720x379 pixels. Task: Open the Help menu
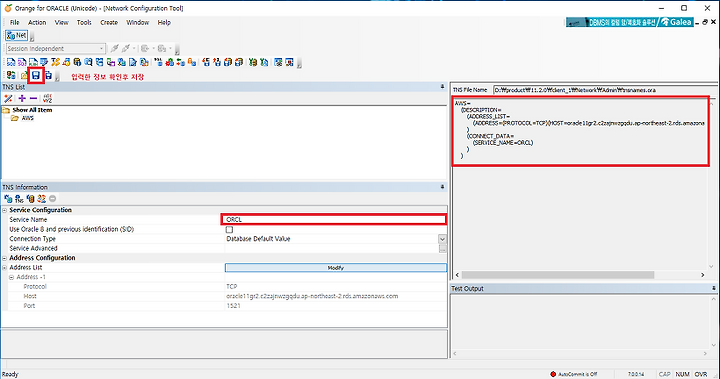pyautogui.click(x=164, y=22)
